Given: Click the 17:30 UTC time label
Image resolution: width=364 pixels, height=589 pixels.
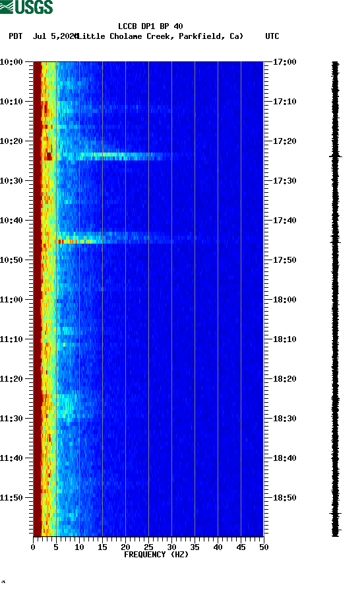Looking at the screenshot, I should tap(284, 181).
